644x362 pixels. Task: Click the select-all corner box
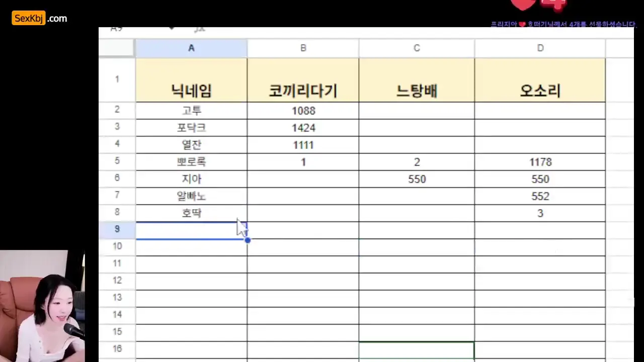[x=117, y=48]
